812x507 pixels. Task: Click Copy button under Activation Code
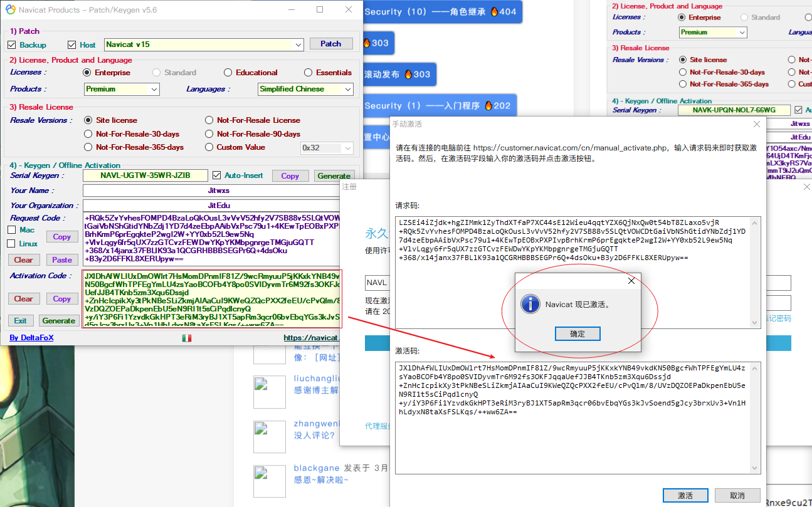pyautogui.click(x=62, y=299)
